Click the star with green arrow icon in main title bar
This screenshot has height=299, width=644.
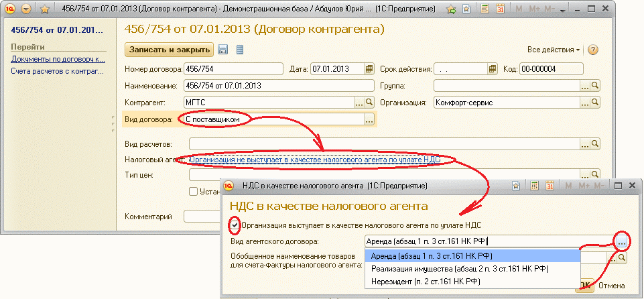[x=452, y=9]
